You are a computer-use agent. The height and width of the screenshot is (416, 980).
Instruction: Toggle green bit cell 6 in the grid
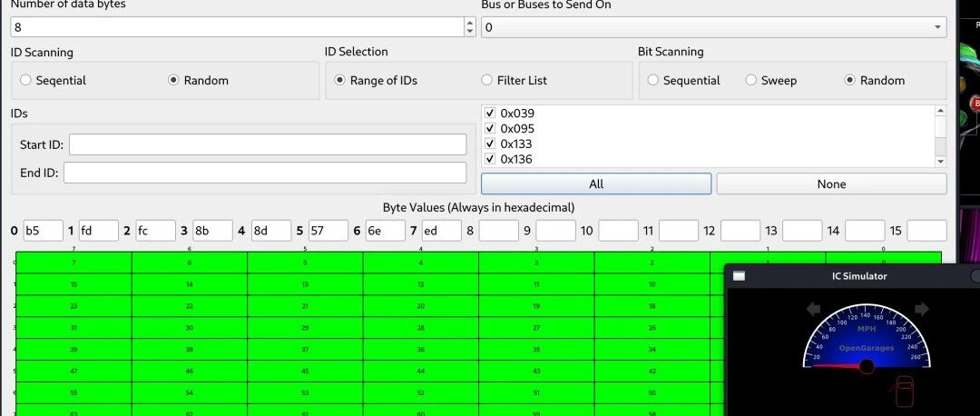point(190,262)
